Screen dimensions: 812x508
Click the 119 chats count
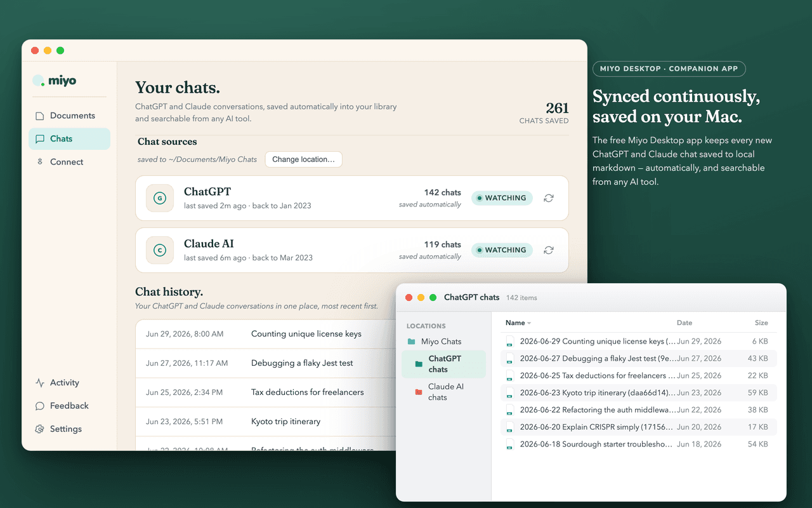click(442, 244)
